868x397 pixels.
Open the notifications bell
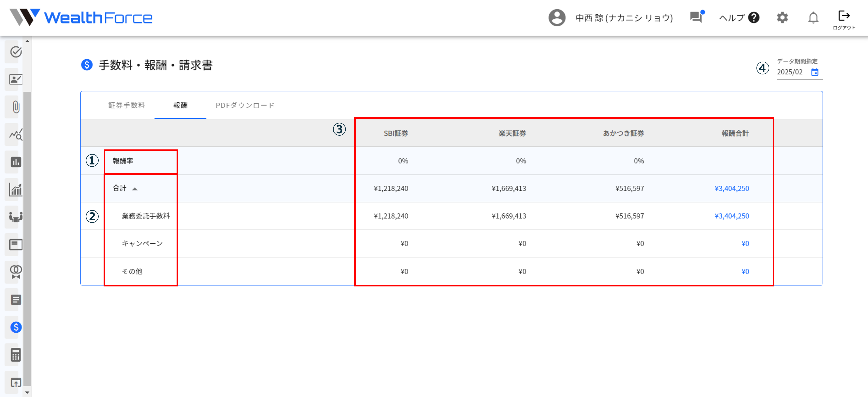coord(813,18)
